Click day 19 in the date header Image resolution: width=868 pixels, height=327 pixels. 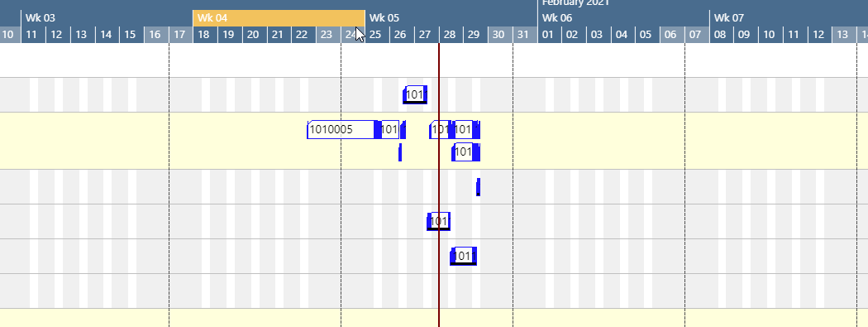click(x=229, y=35)
